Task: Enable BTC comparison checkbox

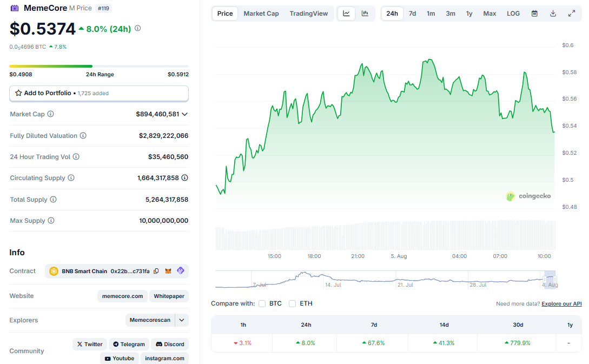Action: point(262,303)
